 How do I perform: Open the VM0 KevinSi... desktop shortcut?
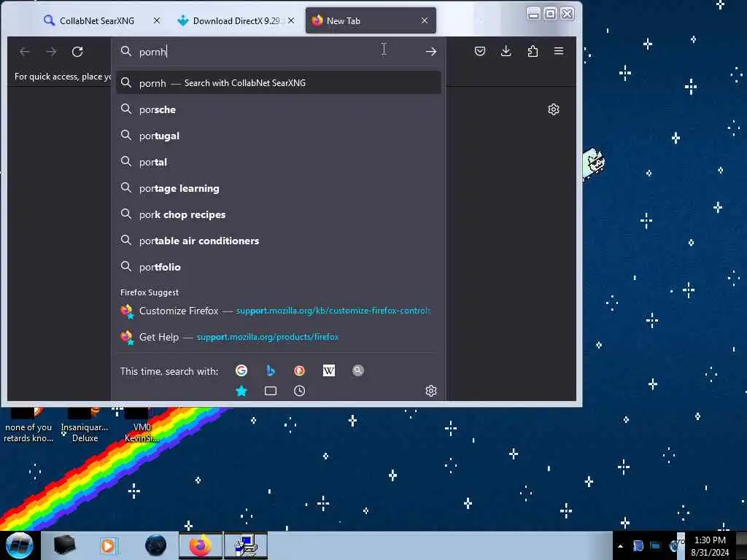[142, 426]
